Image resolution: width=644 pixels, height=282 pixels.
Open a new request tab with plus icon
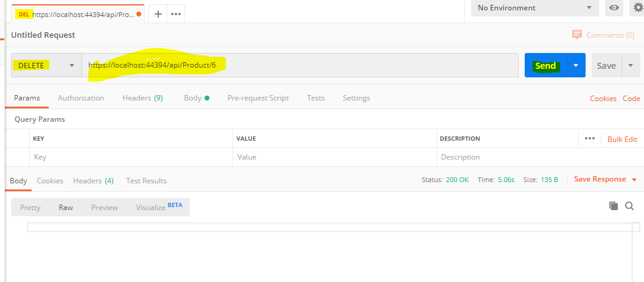click(158, 14)
